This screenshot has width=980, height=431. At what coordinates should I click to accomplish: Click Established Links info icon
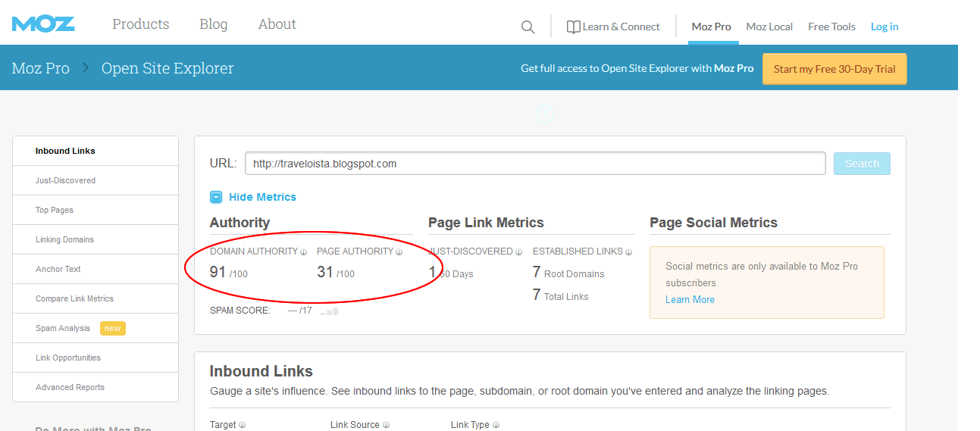(629, 252)
